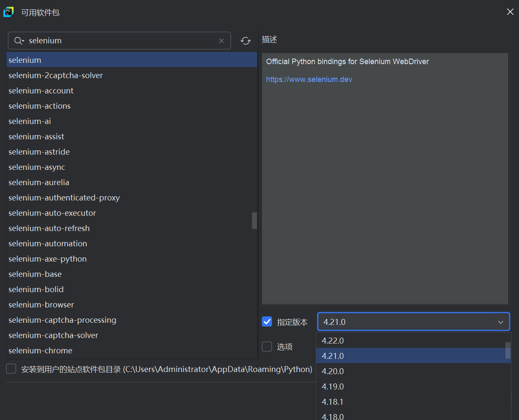This screenshot has height=420, width=519.
Task: Select selenium-captcha-processing package
Action: (132, 320)
